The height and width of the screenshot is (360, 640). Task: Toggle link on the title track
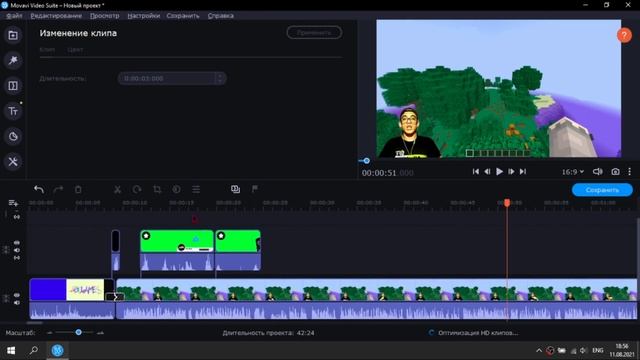pyautogui.click(x=17, y=217)
